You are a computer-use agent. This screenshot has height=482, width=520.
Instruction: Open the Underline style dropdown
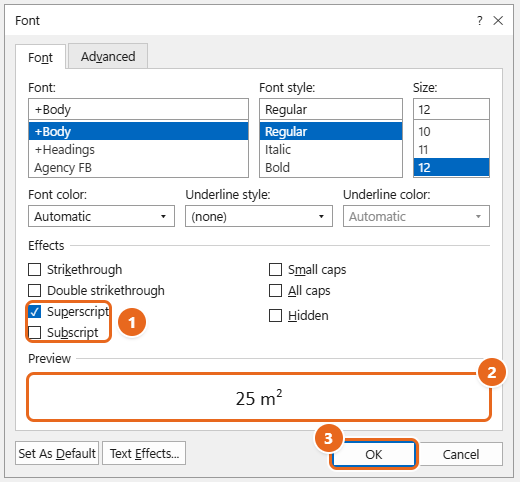[x=259, y=216]
